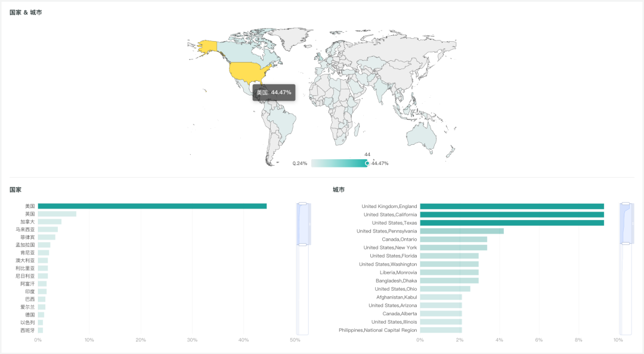Click the bottom handle of city chart zoom slider
644x354 pixels.
click(626, 244)
